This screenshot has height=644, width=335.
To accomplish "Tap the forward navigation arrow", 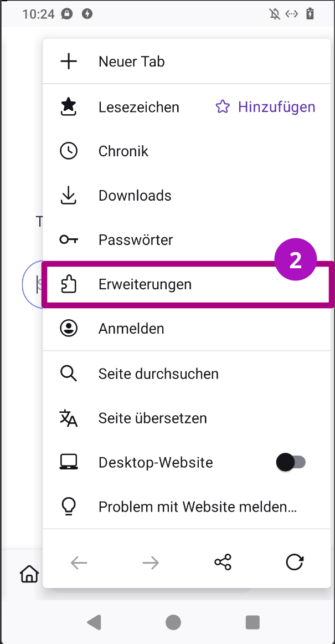I will (x=151, y=562).
